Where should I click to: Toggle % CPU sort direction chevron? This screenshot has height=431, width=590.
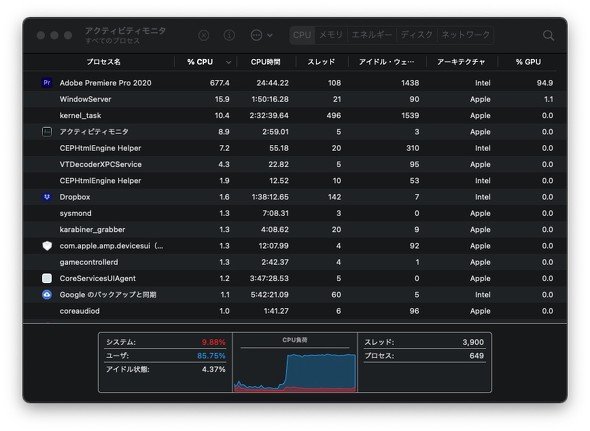click(228, 62)
